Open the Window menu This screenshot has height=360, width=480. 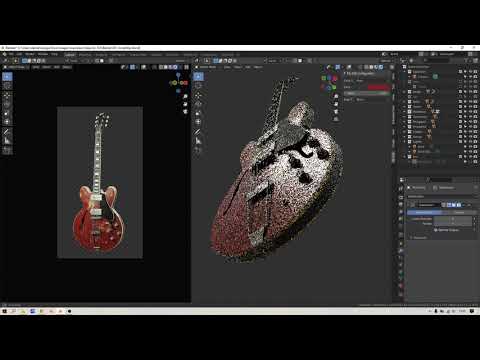click(43, 54)
